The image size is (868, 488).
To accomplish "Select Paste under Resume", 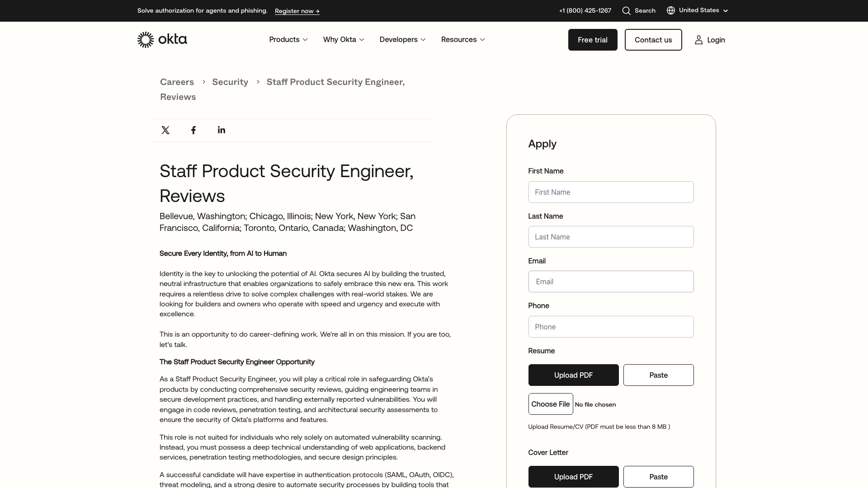I will click(x=658, y=375).
